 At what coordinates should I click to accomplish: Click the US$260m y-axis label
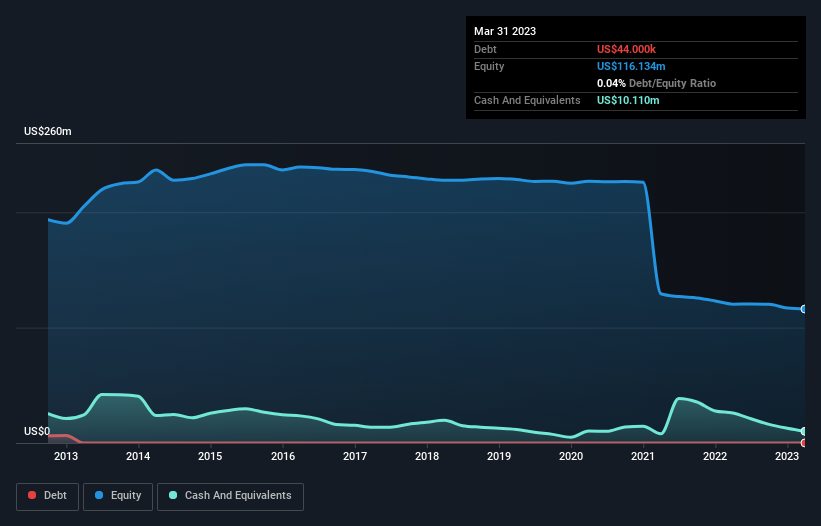(48, 131)
